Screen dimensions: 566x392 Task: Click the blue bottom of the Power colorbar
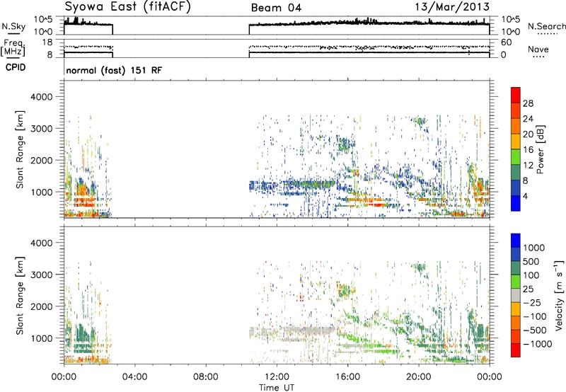click(516, 203)
